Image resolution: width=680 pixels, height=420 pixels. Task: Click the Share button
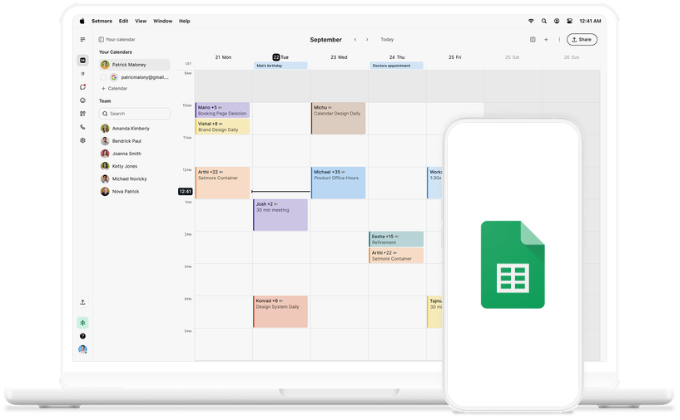582,39
